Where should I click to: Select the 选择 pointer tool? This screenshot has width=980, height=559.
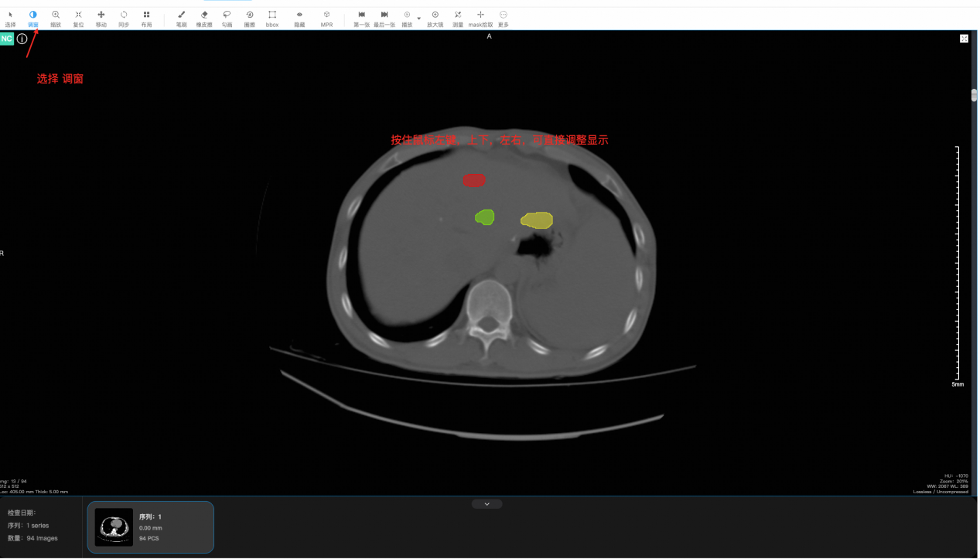click(x=10, y=19)
